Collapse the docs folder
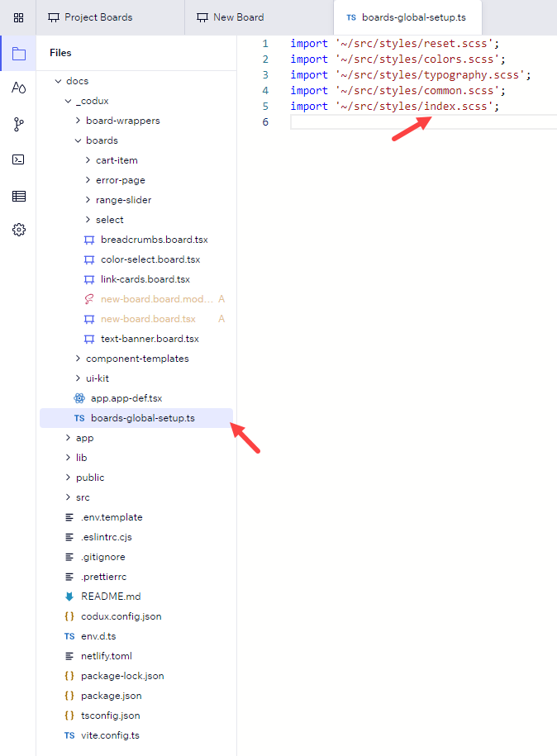The image size is (557, 756). pos(58,81)
